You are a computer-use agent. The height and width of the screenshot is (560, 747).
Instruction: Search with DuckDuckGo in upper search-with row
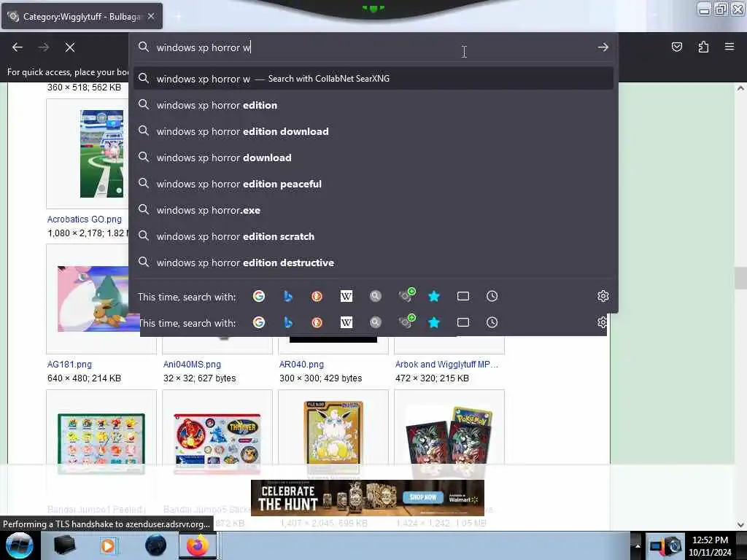pos(317,296)
